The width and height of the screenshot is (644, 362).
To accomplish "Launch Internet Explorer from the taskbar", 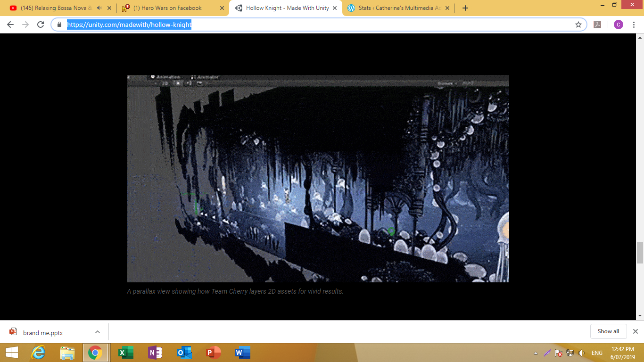I will (39, 353).
